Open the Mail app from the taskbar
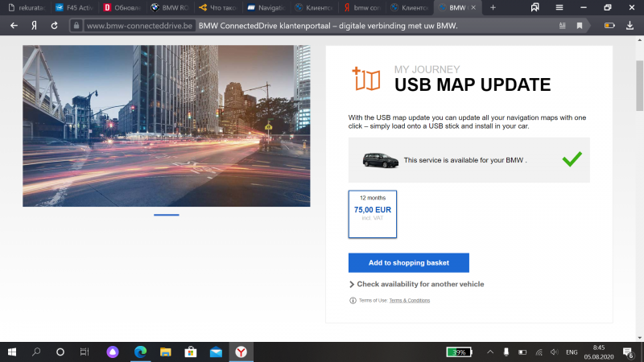Screen dimensions: 644x362 tap(216, 352)
